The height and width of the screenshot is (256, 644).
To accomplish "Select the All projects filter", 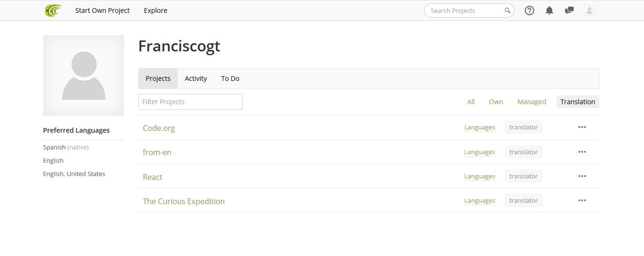I will point(471,102).
